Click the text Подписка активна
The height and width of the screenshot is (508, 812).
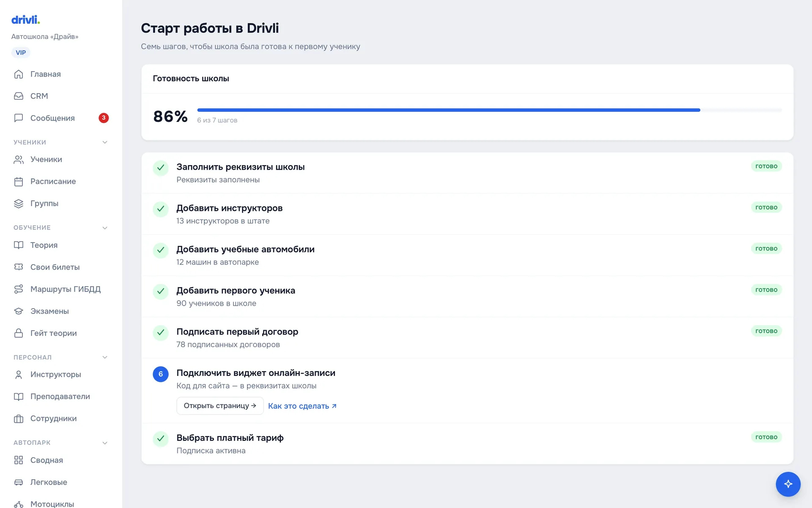[211, 450]
